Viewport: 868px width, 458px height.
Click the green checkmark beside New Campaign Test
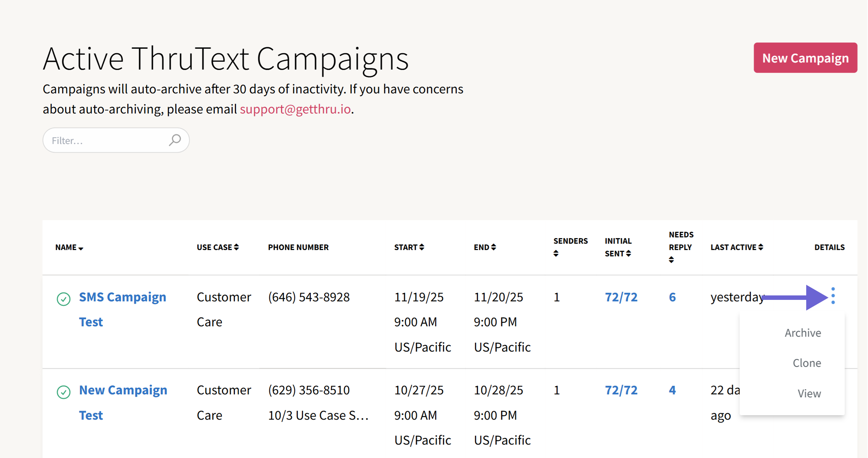[x=63, y=393]
